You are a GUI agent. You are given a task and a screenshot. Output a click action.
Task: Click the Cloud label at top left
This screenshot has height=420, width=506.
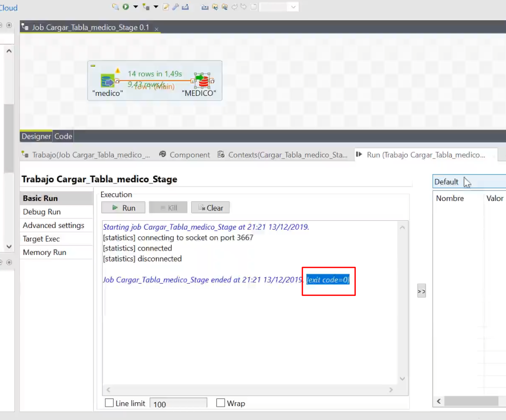tap(9, 8)
